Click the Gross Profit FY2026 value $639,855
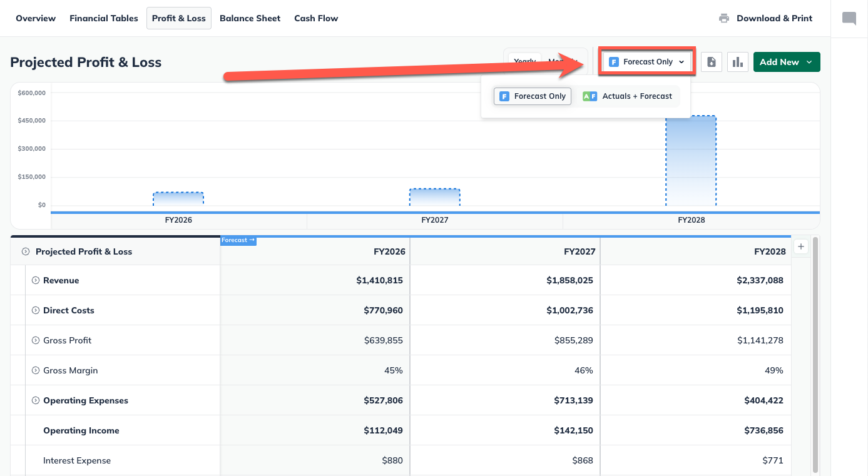Image resolution: width=868 pixels, height=476 pixels. coord(384,340)
